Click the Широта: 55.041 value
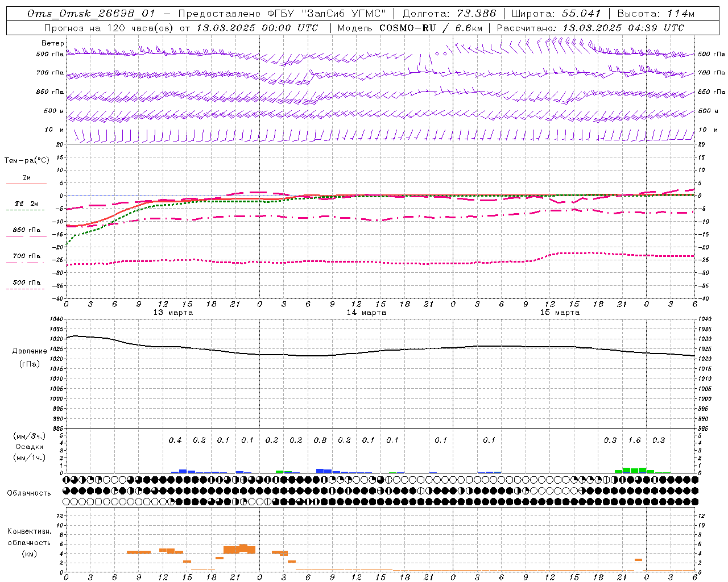728x582 pixels. pyautogui.click(x=556, y=14)
